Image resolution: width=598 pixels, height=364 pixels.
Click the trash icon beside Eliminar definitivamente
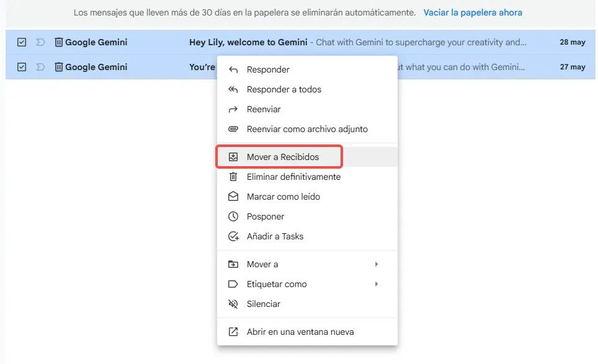(233, 177)
